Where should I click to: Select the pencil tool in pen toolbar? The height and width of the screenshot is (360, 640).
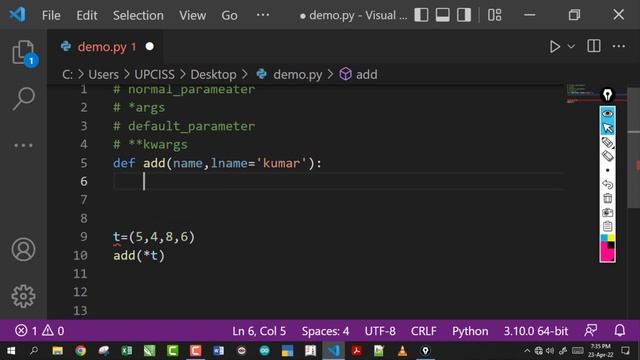pos(607,142)
